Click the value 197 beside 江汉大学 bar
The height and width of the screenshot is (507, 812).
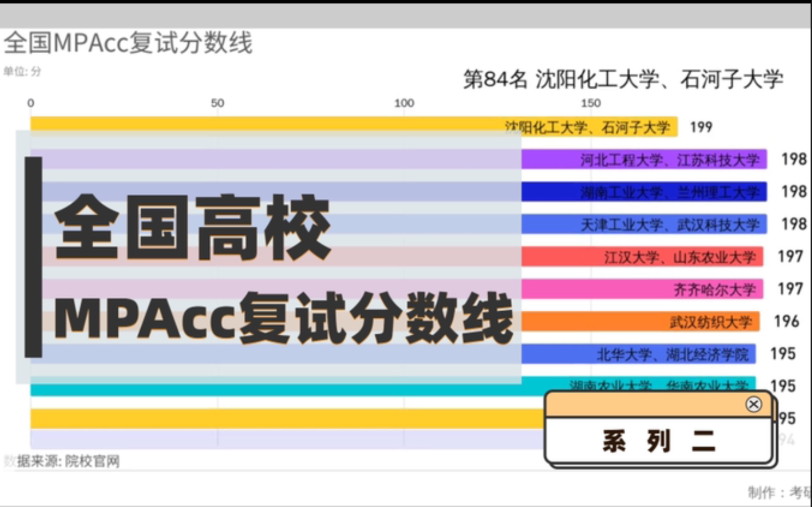(x=790, y=256)
